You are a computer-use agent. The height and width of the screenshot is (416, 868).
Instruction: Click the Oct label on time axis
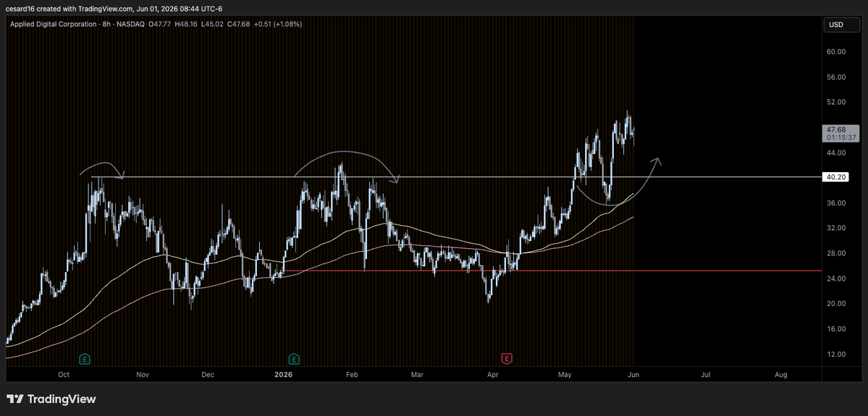pos(64,375)
